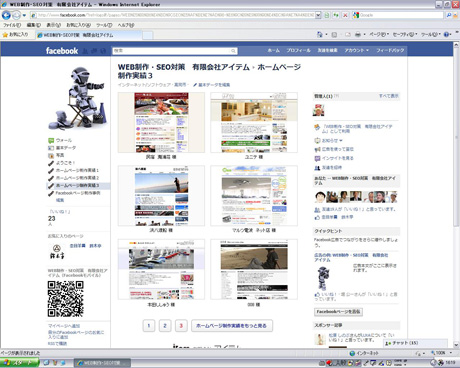The height and width of the screenshot is (368, 460).
Task: Open the 写真 sidebar item
Action: click(60, 155)
